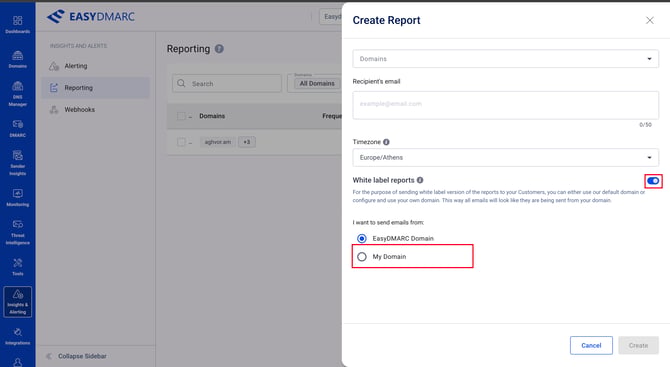Click the reports Search field
Image resolution: width=670 pixels, height=367 pixels.
click(227, 83)
